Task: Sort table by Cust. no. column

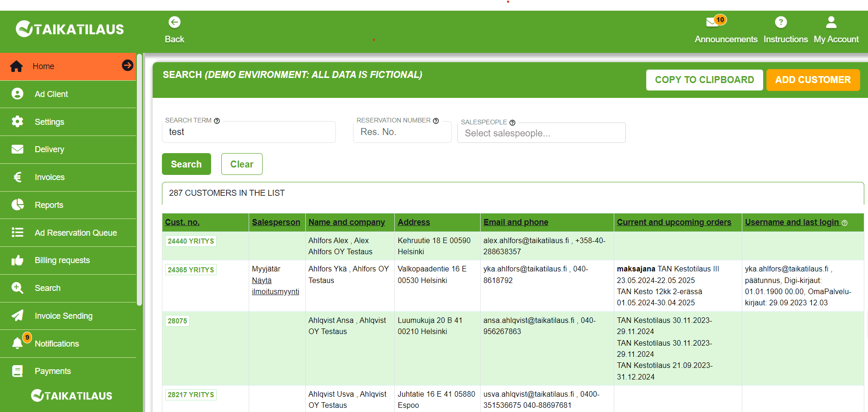Action: pyautogui.click(x=182, y=222)
